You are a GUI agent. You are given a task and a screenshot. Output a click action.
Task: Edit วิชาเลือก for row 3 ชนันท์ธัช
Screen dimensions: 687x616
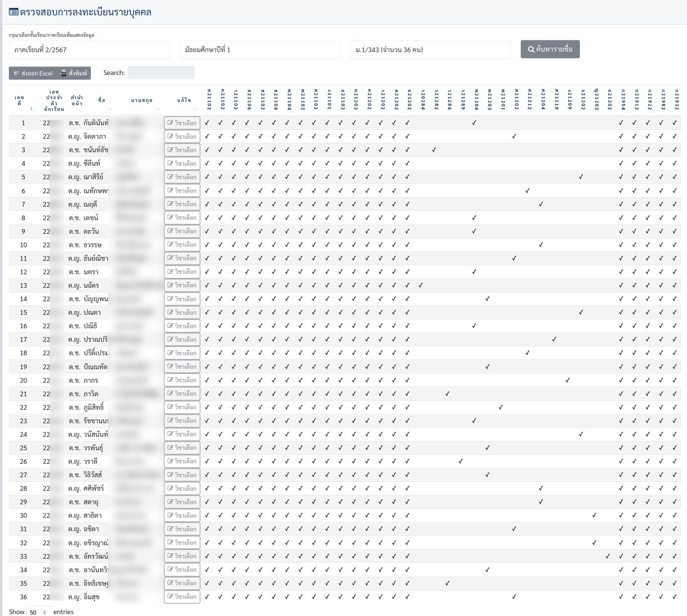tap(182, 150)
